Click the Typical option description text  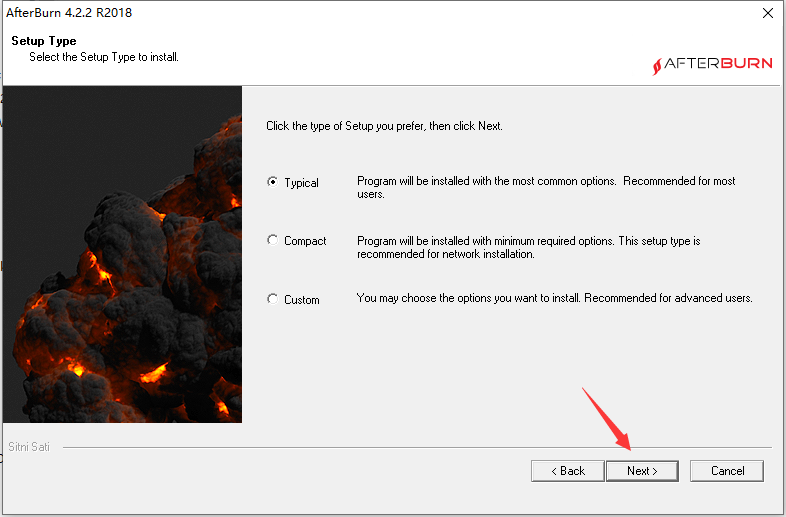click(x=546, y=188)
